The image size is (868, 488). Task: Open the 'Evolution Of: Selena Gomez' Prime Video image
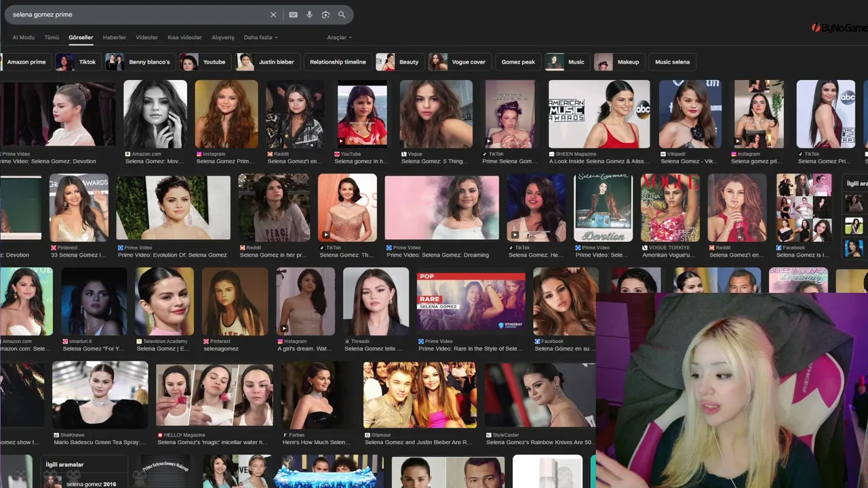click(174, 207)
